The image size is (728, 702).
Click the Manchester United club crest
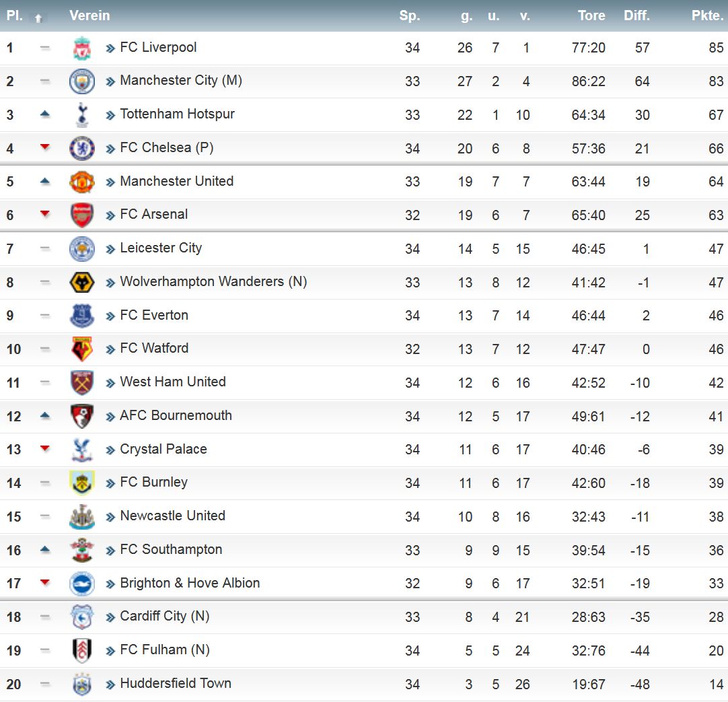point(82,182)
